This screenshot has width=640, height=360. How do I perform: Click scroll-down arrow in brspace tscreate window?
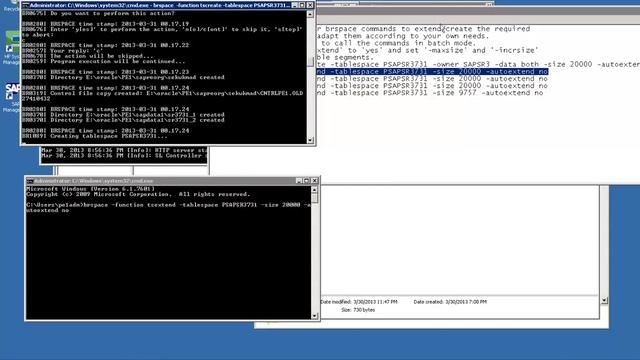pos(310,140)
